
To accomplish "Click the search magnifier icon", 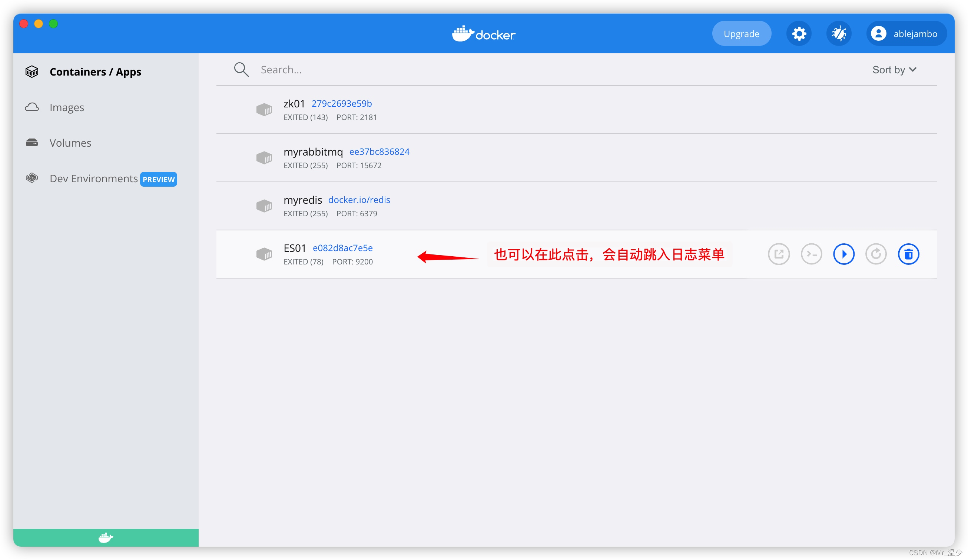I will tap(241, 70).
